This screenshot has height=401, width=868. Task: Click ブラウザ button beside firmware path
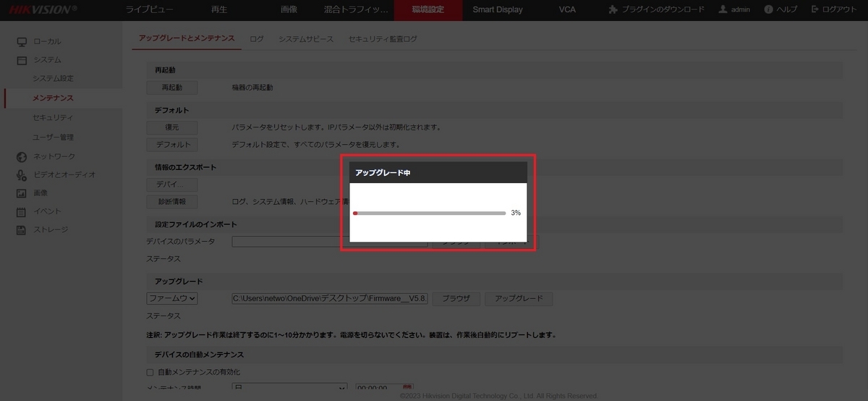pos(456,299)
